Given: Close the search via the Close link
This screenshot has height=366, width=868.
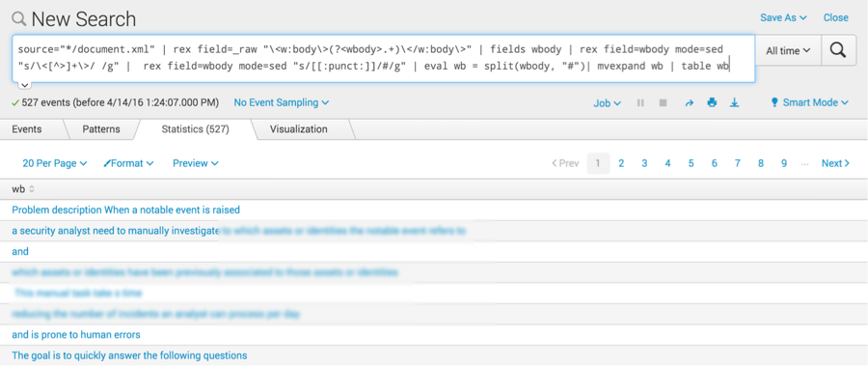Looking at the screenshot, I should coord(836,17).
